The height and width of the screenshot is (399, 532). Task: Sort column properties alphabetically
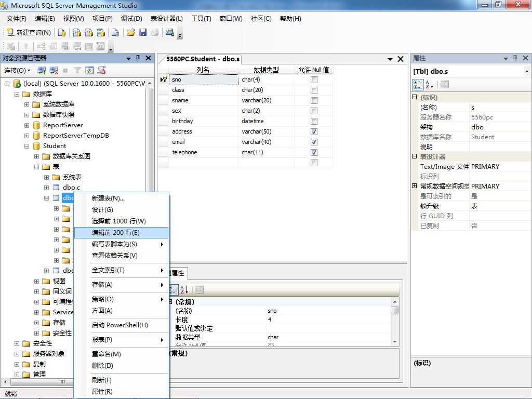184,289
